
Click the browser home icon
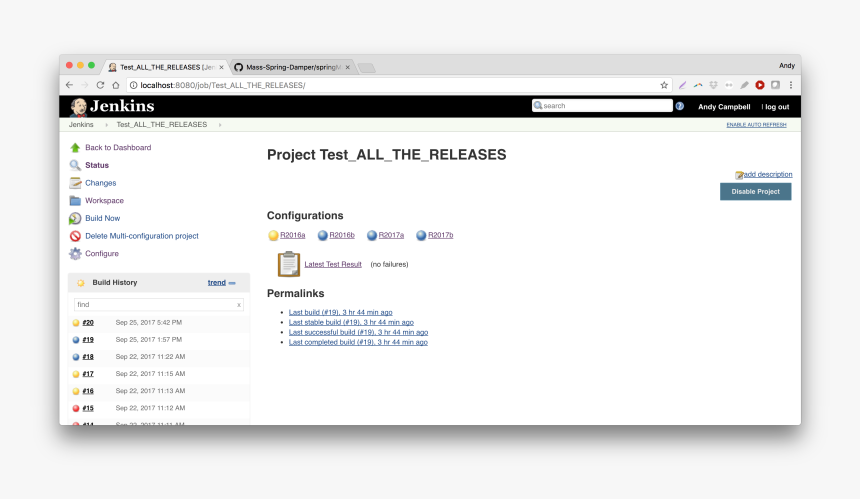116,85
